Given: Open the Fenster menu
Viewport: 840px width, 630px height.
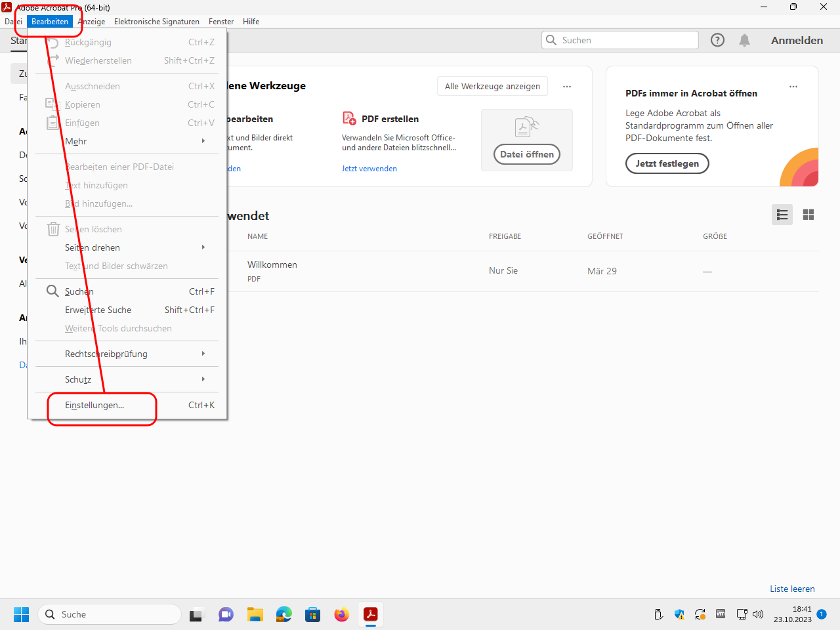Looking at the screenshot, I should click(x=221, y=22).
